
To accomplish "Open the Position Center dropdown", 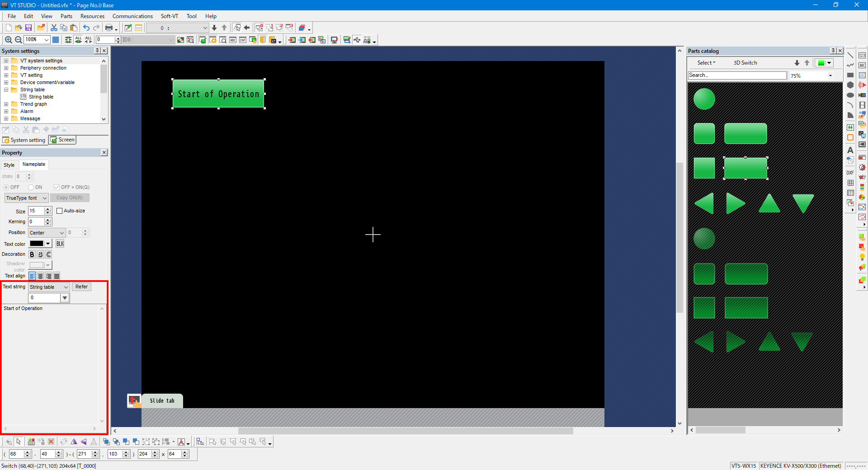I will (47, 233).
